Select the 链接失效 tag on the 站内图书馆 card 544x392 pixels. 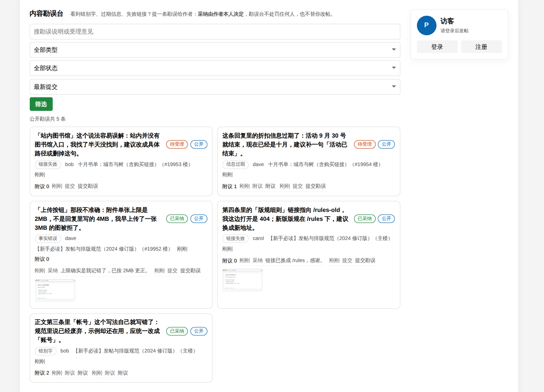point(48,164)
